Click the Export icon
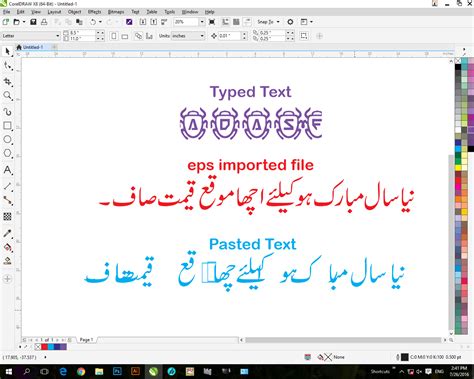Viewport: 474px width, 379px height. point(153,22)
